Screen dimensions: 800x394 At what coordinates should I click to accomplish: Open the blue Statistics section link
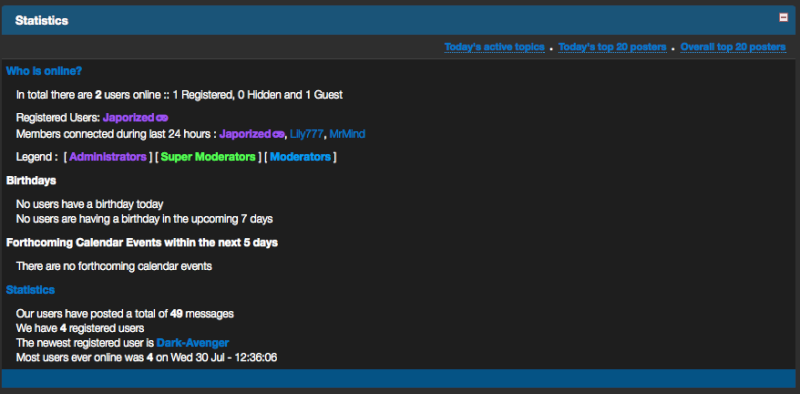pos(31,290)
